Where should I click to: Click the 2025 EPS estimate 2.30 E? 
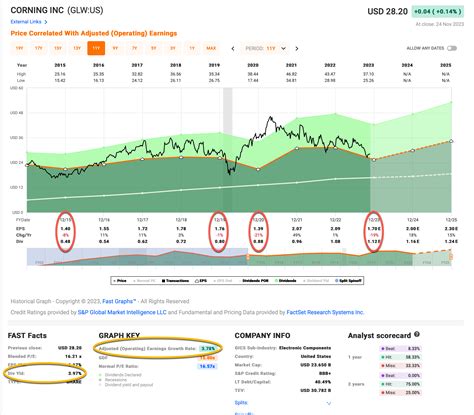pos(451,229)
